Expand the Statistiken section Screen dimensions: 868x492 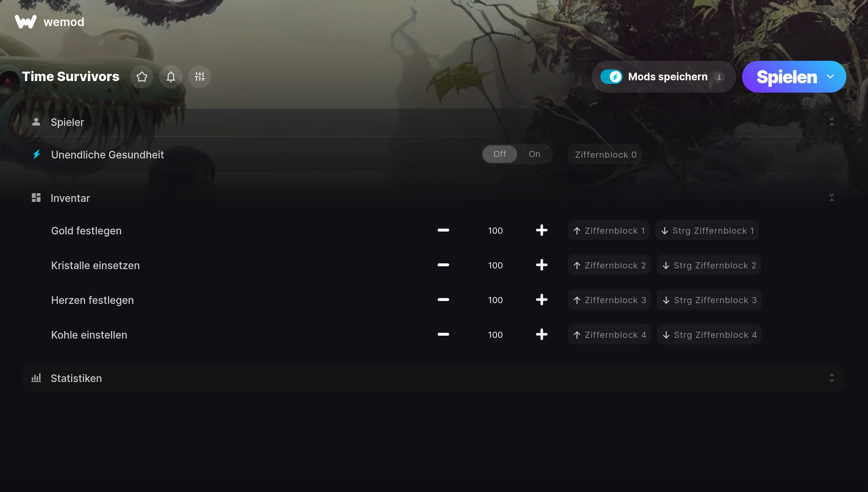831,378
